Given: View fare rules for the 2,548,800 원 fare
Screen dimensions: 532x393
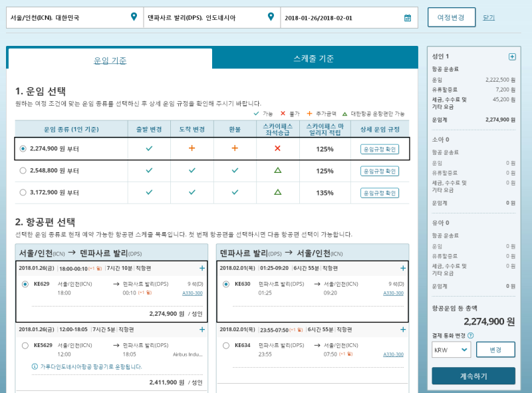Looking at the screenshot, I should [x=380, y=171].
